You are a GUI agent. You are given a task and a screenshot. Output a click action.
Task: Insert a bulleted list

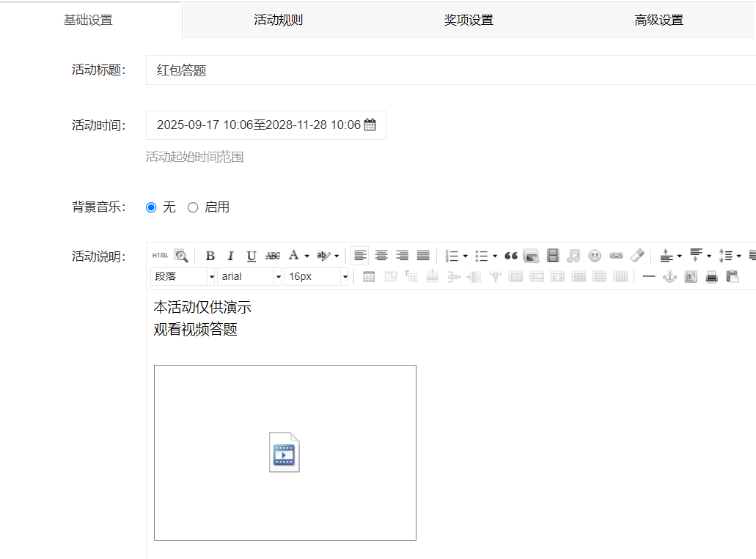(x=481, y=256)
